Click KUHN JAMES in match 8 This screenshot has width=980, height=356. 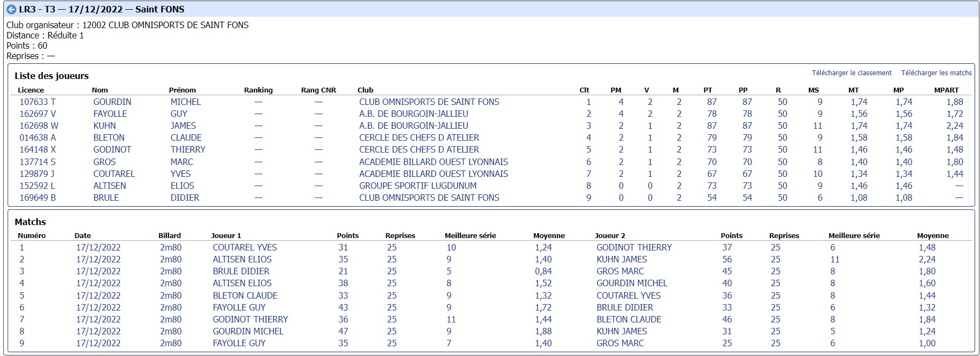pos(622,331)
